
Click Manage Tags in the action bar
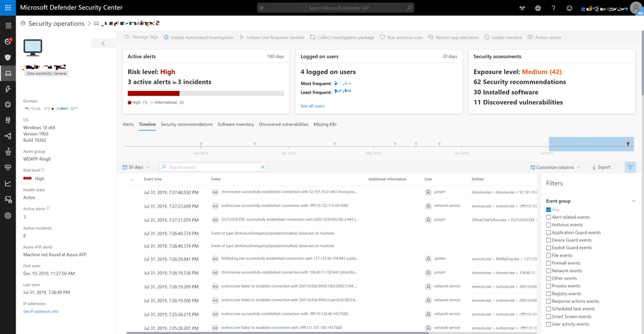coord(141,37)
